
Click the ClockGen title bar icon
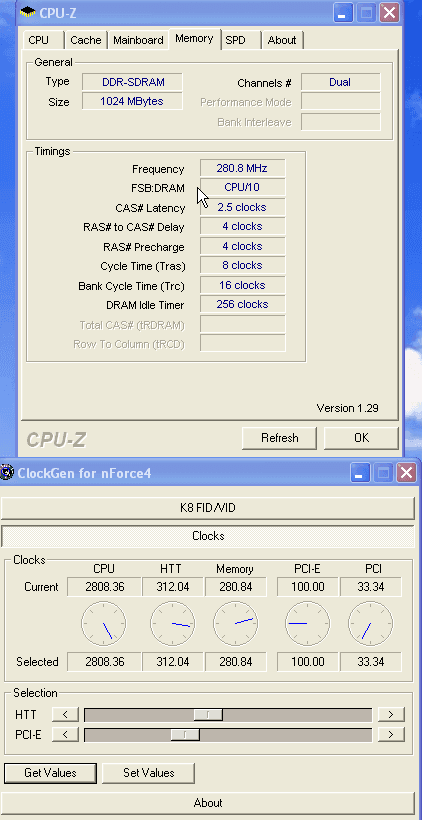7,473
